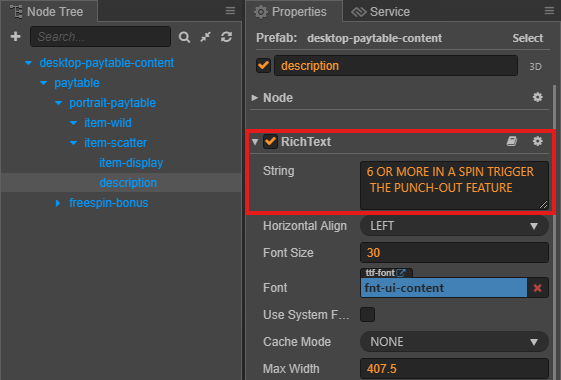
Task: Select the item-scatter node
Action: click(x=116, y=143)
